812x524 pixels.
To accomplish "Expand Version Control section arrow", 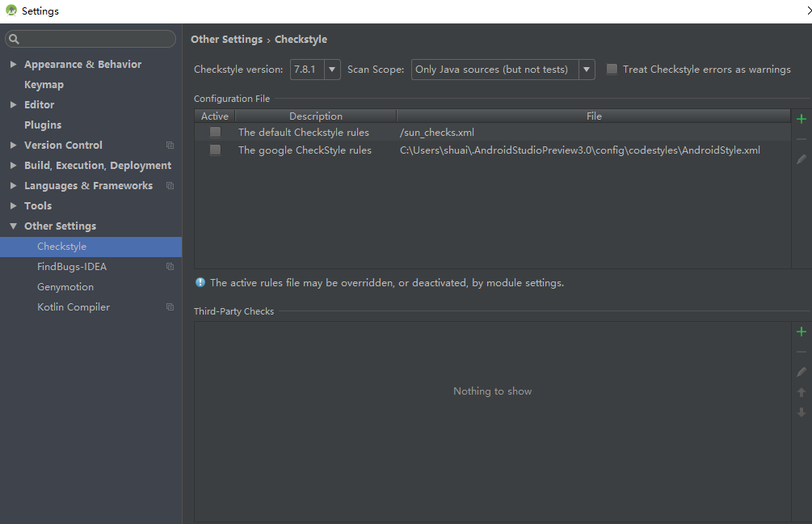I will 14,145.
